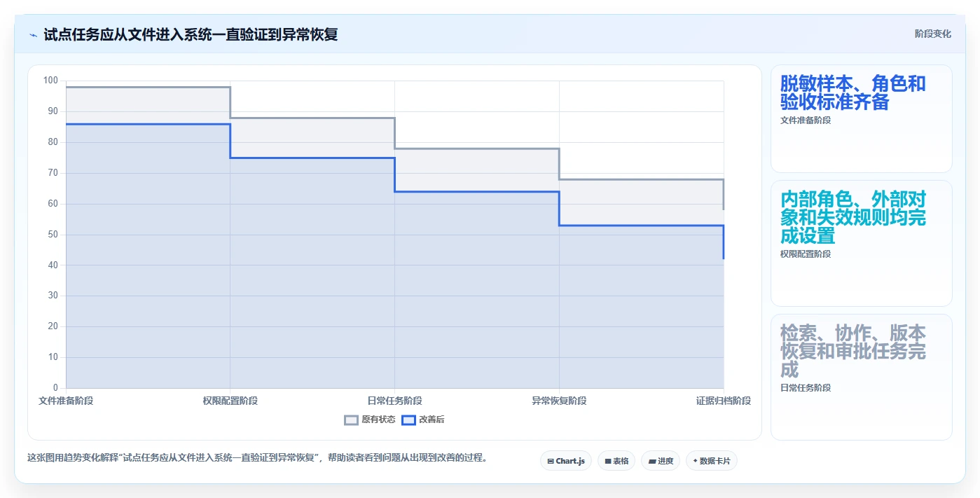The image size is (980, 498).
Task: Click the gray 原有状态 legend swatch
Action: 351,420
